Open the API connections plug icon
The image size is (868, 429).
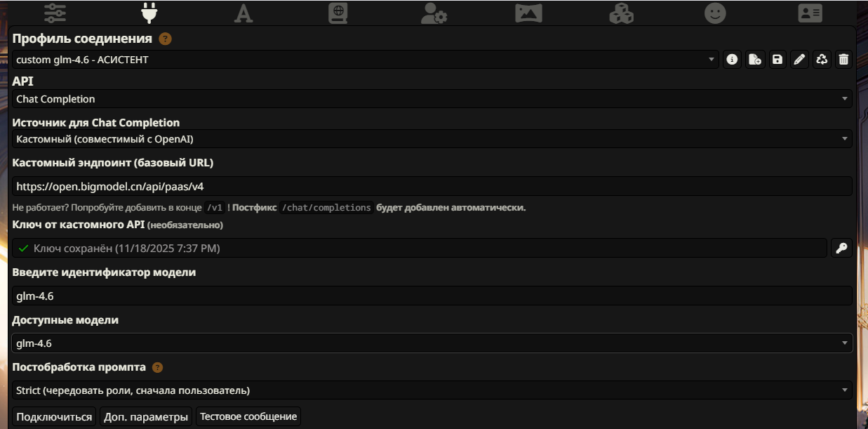coord(149,13)
